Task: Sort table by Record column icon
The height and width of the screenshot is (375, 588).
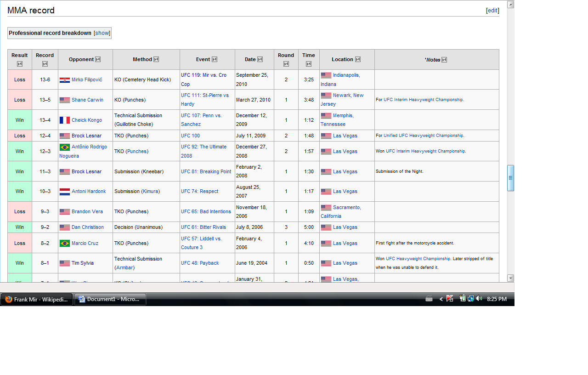Action: pyautogui.click(x=45, y=64)
